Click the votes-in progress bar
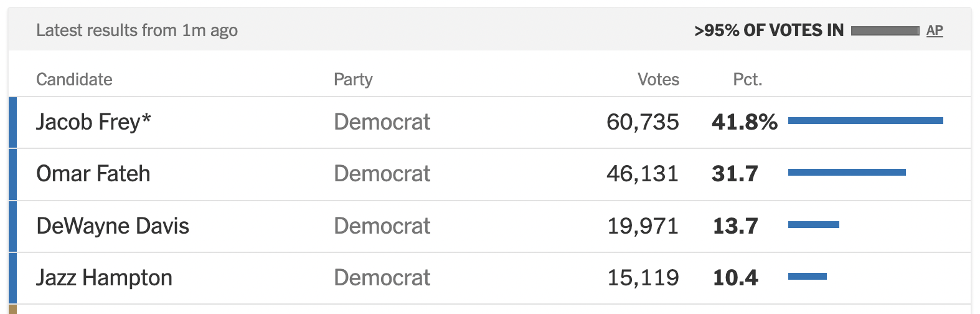This screenshot has width=980, height=314. tap(885, 31)
